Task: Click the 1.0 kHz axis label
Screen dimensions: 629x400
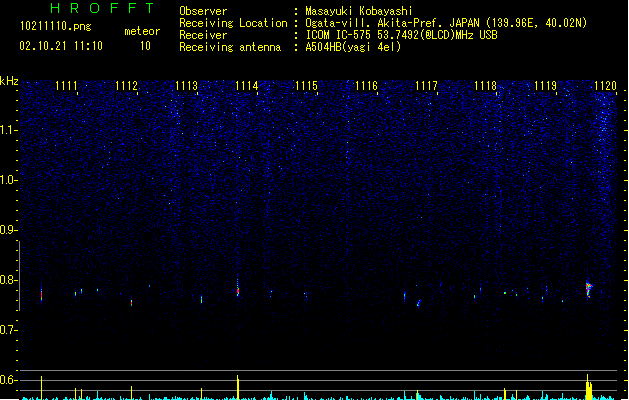Action: tap(8, 180)
